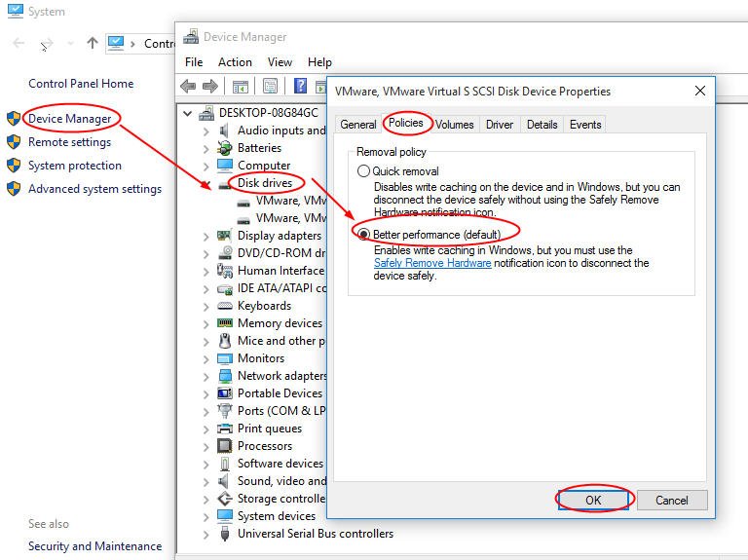Click the breadcrumb chevron after computer icon
The height and width of the screenshot is (560, 748).
pos(133,44)
